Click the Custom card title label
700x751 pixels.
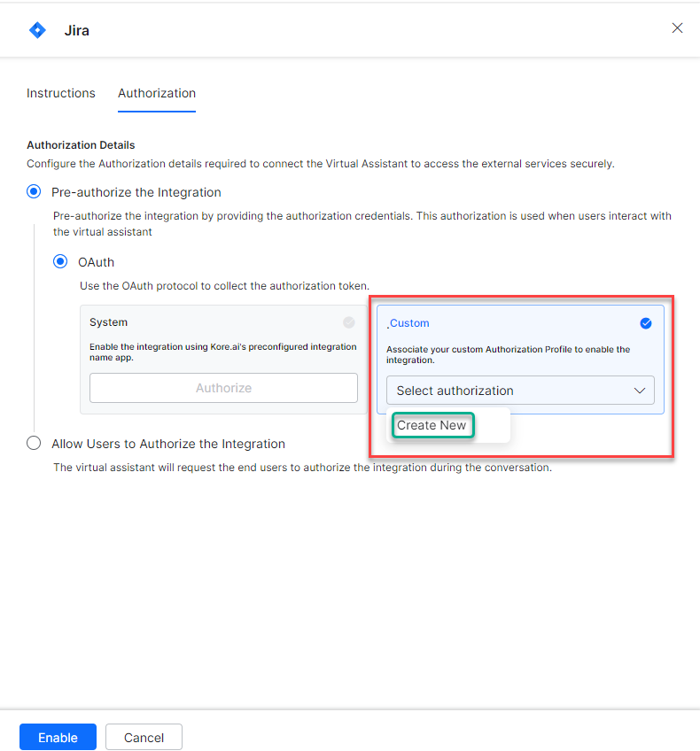409,323
